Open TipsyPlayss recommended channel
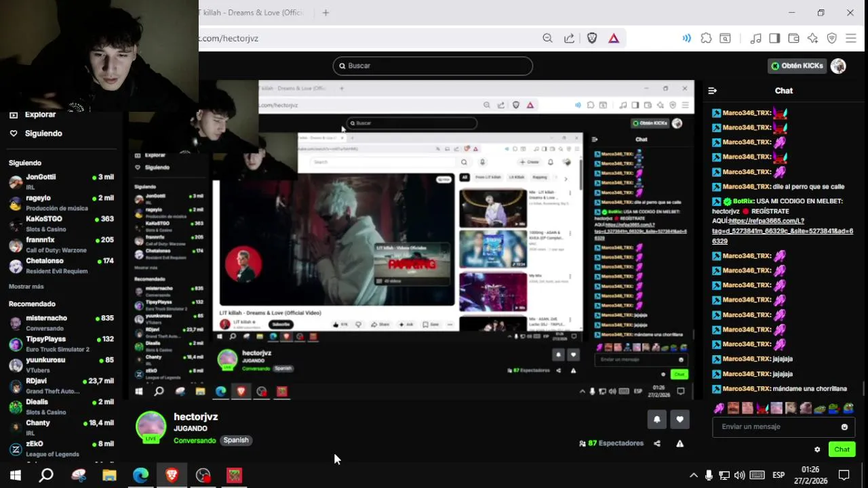 [x=61, y=344]
